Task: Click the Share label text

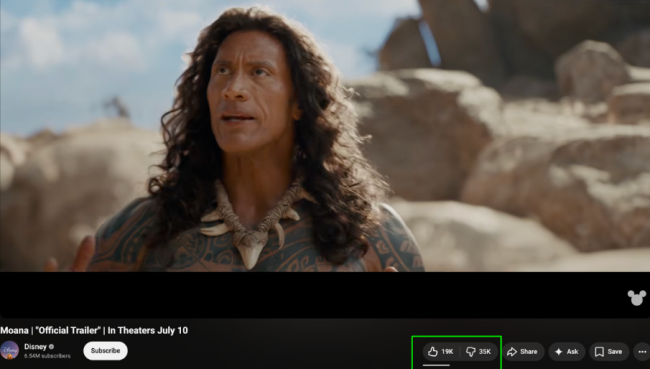Action: click(x=529, y=352)
